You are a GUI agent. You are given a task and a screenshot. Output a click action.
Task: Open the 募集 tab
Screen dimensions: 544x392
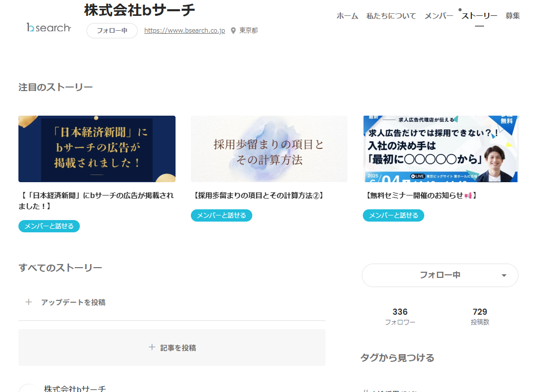(512, 16)
